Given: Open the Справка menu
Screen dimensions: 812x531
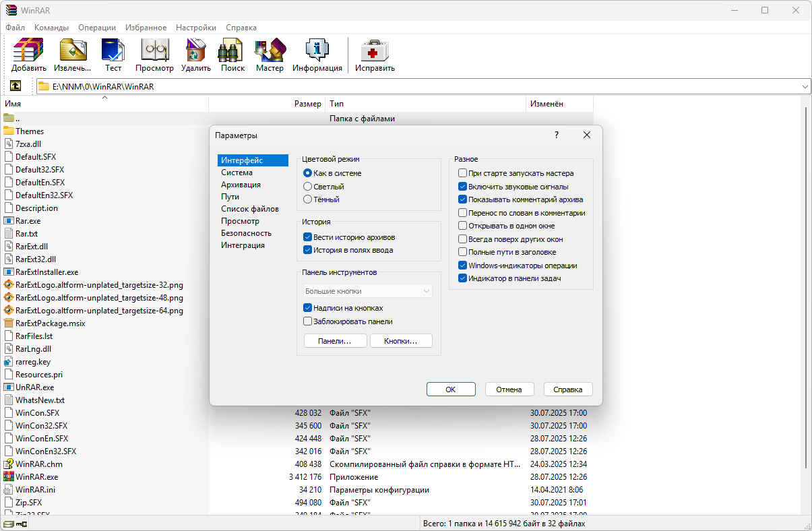Looking at the screenshot, I should (x=241, y=28).
